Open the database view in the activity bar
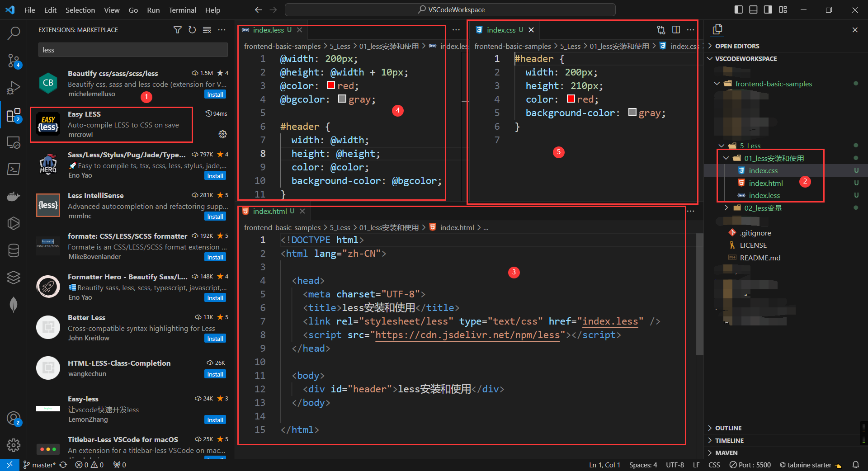The image size is (868, 471). click(x=14, y=250)
